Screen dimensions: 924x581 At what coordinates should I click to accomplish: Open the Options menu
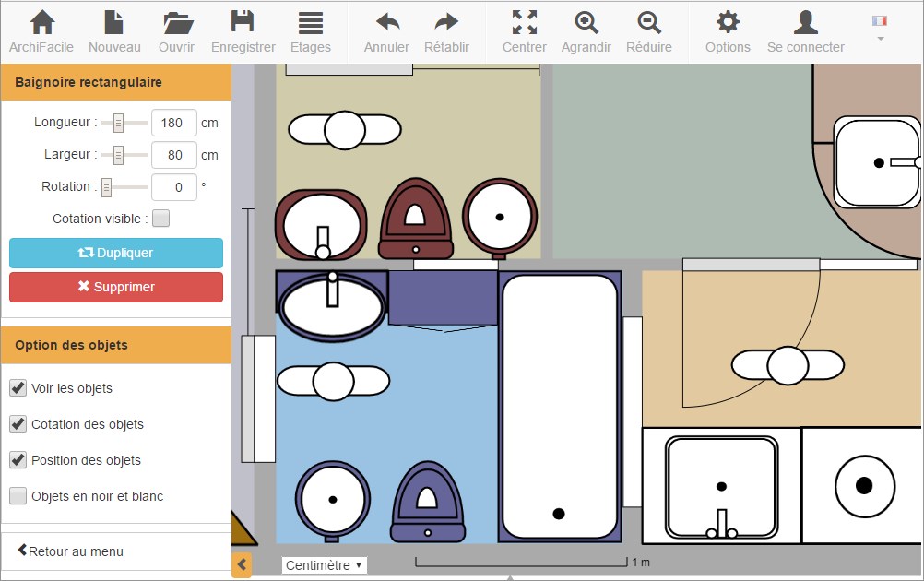728,31
